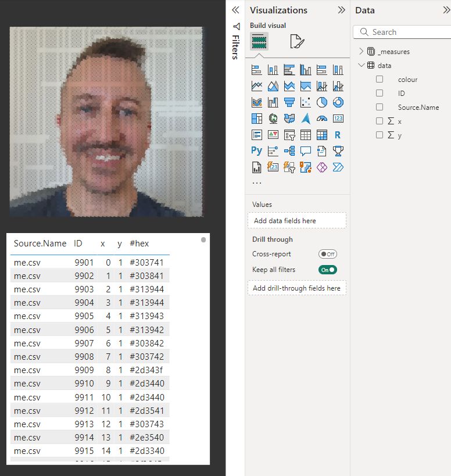Select the Smart narrative visual
Screen dimensions: 451x476
pos(322,151)
